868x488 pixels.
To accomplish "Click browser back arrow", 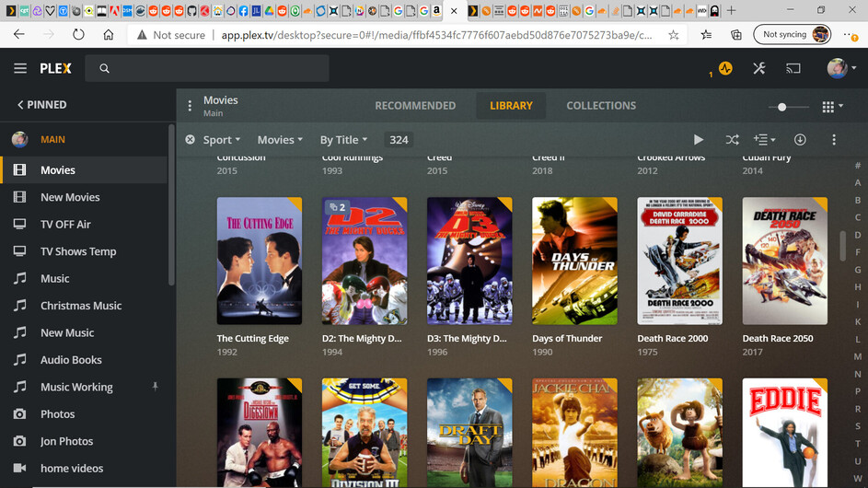I will point(18,35).
